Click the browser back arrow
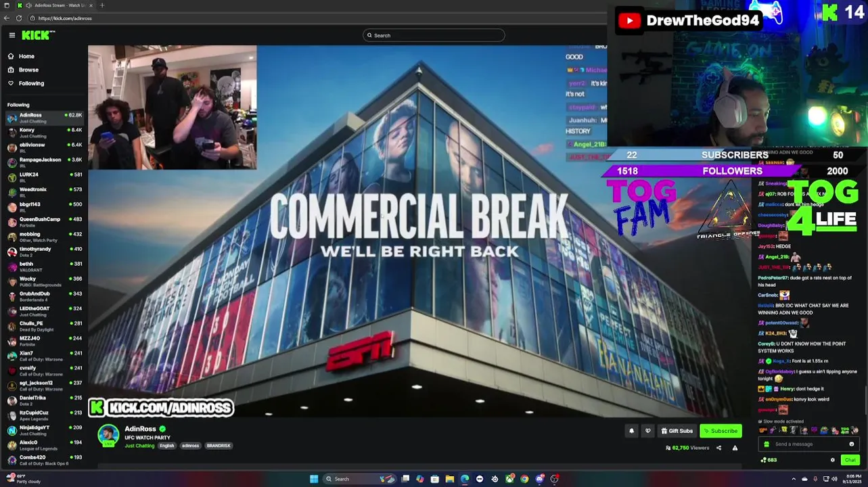The image size is (868, 487). click(x=7, y=18)
